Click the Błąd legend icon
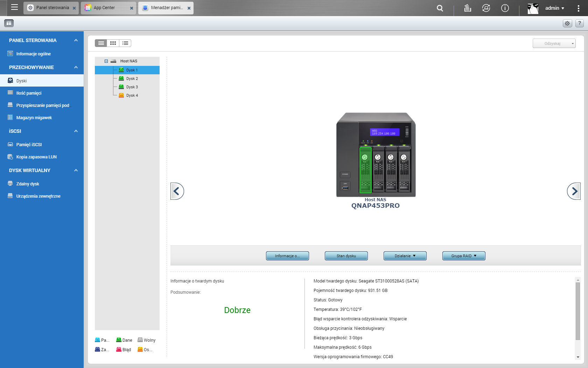The width and height of the screenshot is (588, 368). [119, 349]
